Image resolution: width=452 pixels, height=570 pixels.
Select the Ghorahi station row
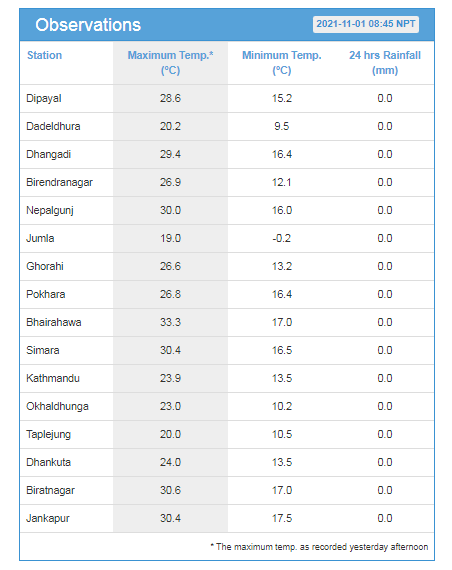pos(227,266)
